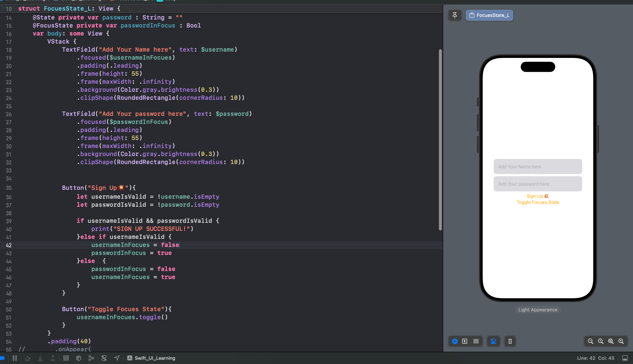Open the Debug Memory Graph
The image size is (633, 364).
click(x=91, y=358)
